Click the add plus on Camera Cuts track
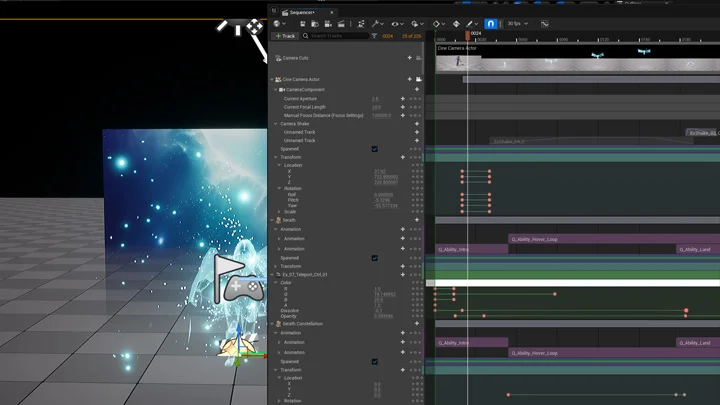The width and height of the screenshot is (720, 405). pyautogui.click(x=409, y=58)
